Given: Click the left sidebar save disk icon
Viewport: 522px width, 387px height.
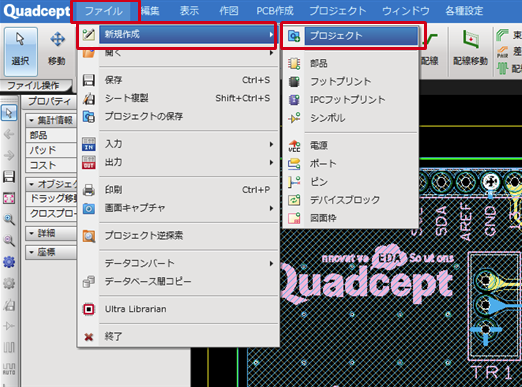Looking at the screenshot, I should pos(9,177).
